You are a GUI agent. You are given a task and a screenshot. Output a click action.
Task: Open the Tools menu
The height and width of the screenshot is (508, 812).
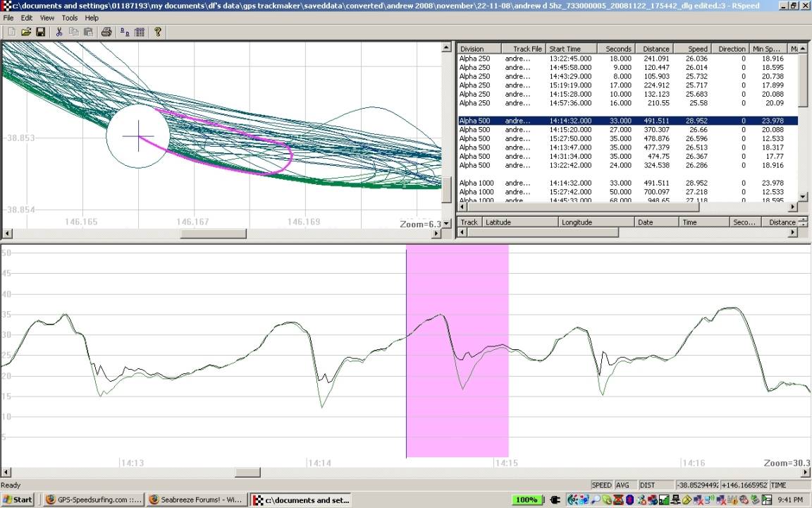point(68,18)
